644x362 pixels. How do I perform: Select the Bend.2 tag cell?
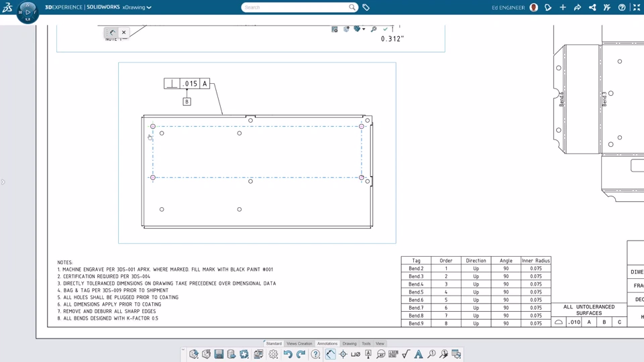click(416, 268)
